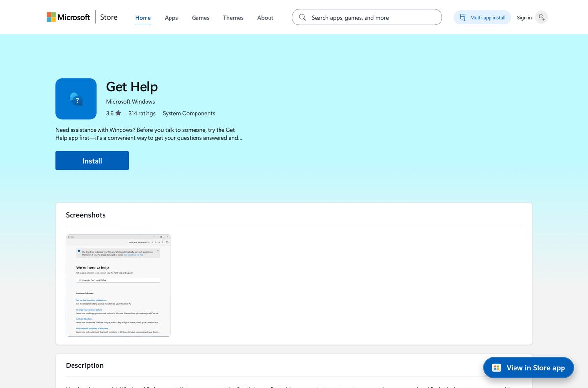Click the Description heading

85,365
